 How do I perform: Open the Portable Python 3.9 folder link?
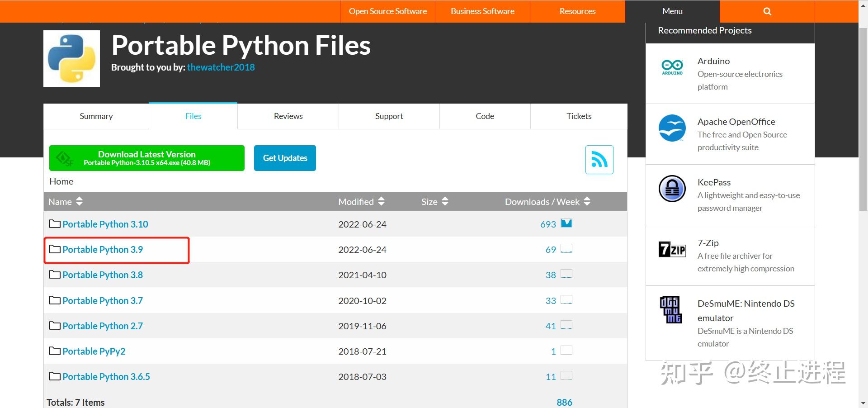pyautogui.click(x=103, y=249)
